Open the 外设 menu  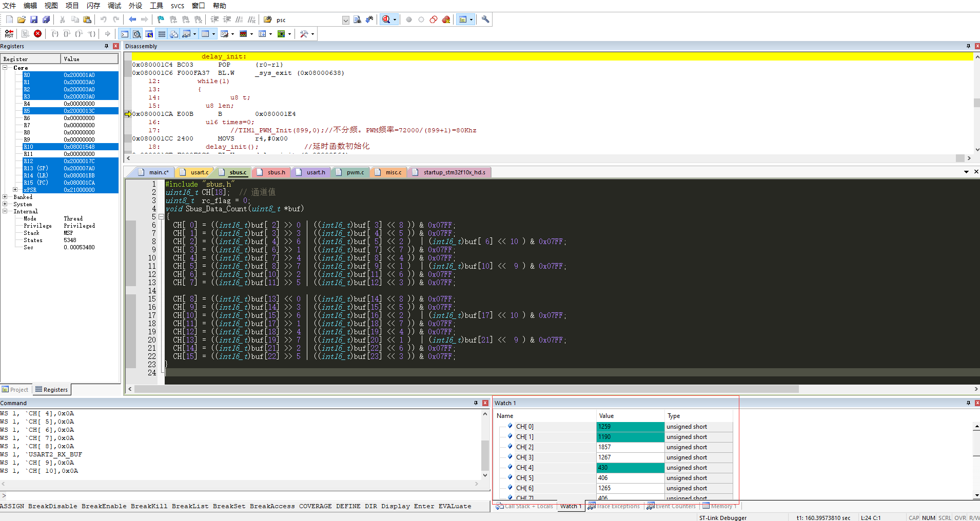tap(135, 6)
